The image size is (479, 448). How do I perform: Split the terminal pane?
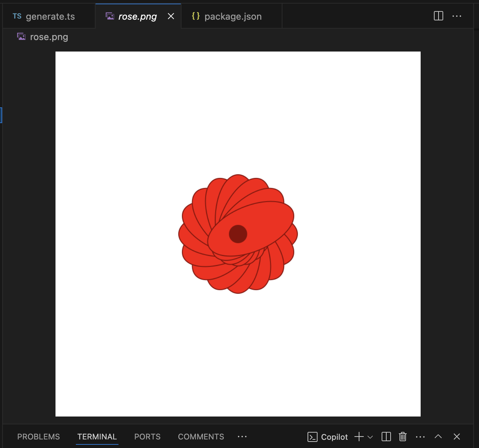[386, 437]
